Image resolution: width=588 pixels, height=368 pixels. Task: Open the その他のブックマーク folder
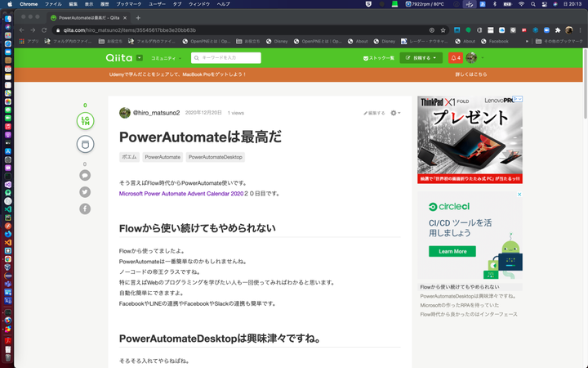tap(559, 42)
